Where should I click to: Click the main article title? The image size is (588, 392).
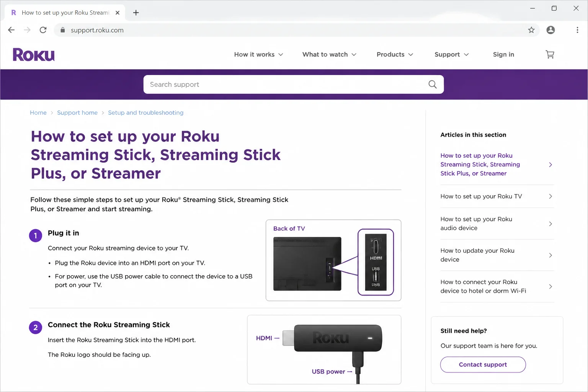coord(156,155)
